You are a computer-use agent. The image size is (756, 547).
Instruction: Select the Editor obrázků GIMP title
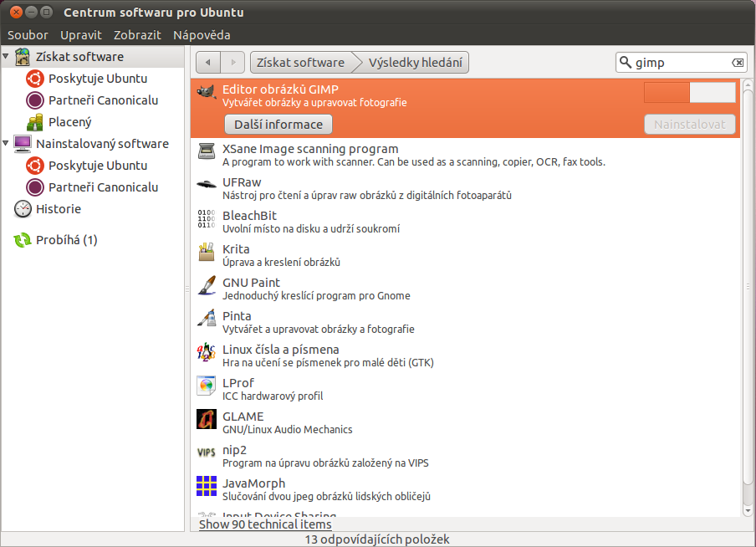pyautogui.click(x=280, y=89)
